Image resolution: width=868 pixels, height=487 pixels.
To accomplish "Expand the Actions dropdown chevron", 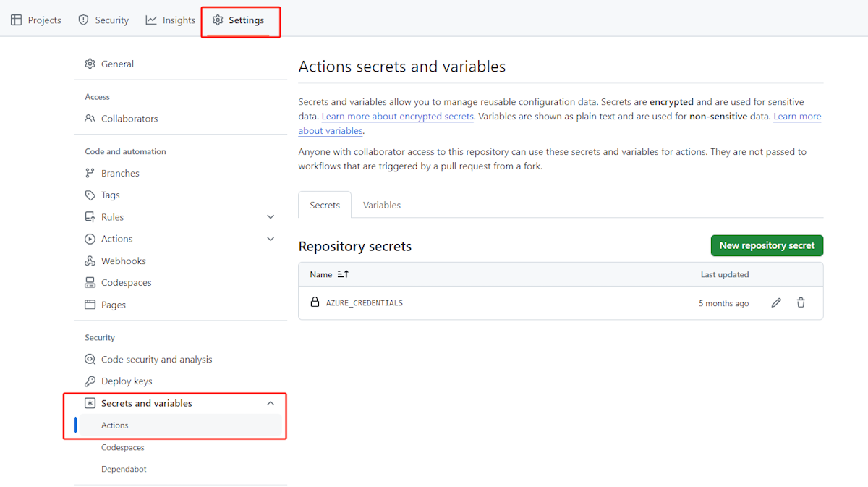I will 271,238.
